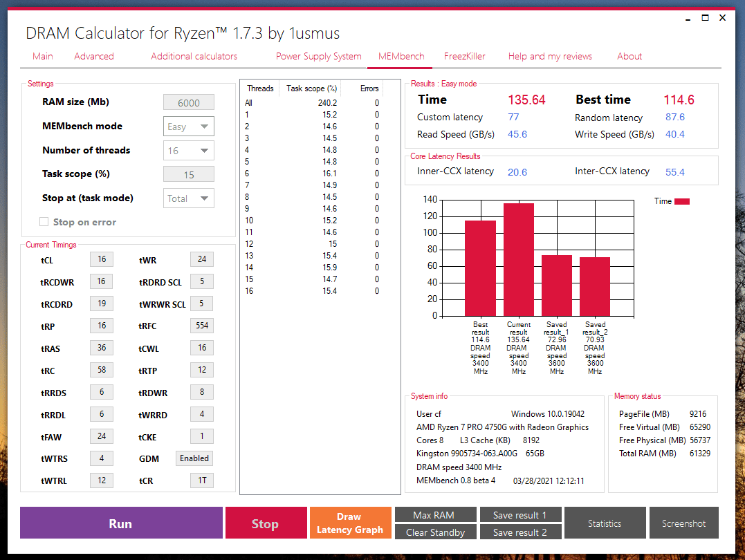Image resolution: width=745 pixels, height=560 pixels.
Task: Click the Best time value 114.6
Action: (x=679, y=100)
